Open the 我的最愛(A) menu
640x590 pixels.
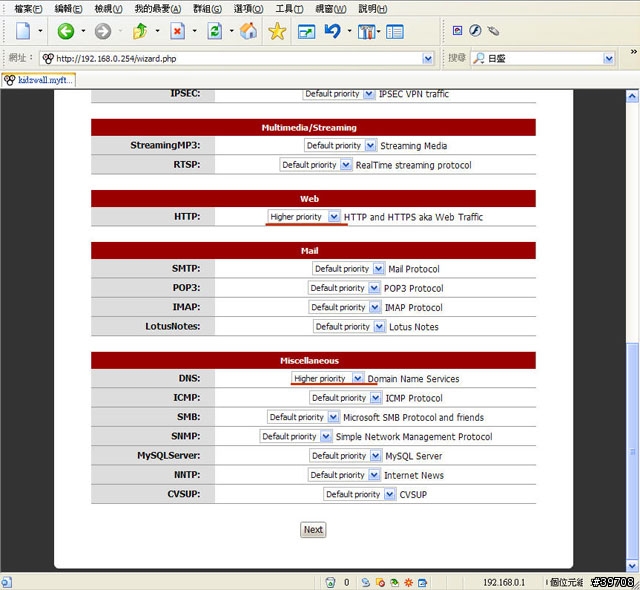[158, 9]
